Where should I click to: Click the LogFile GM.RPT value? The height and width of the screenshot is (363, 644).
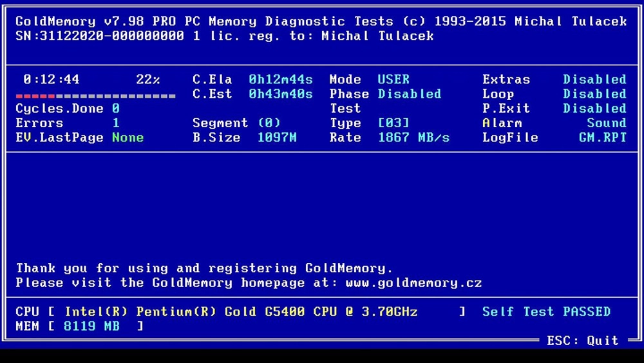point(602,137)
